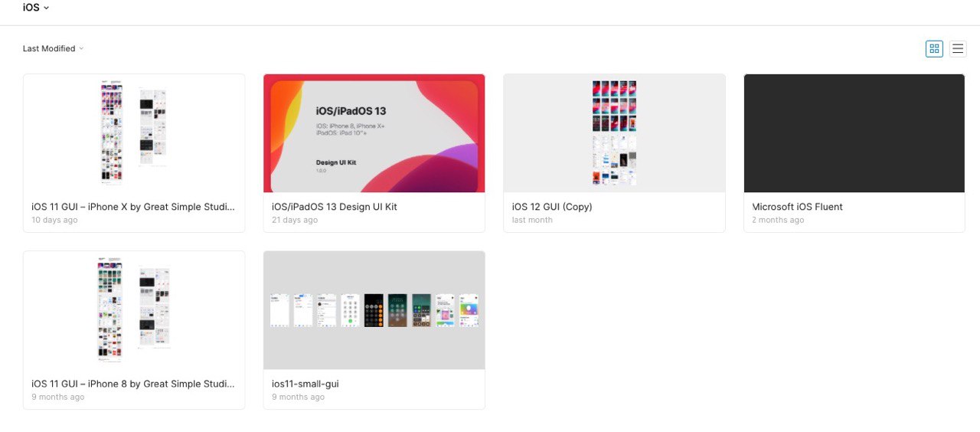Click the '2 months ago' timestamp
This screenshot has width=980, height=432.
[778, 220]
